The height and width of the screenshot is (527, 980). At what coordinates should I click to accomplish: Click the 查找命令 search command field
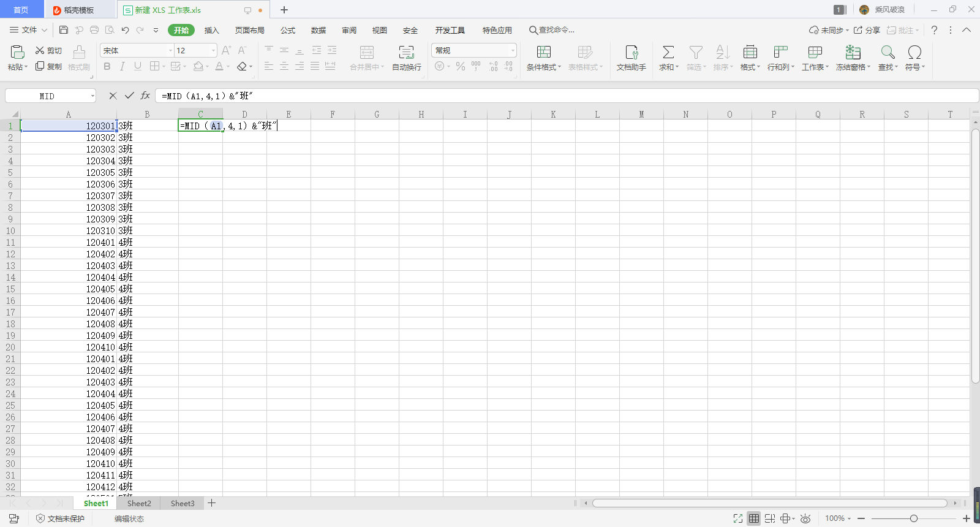(x=552, y=30)
